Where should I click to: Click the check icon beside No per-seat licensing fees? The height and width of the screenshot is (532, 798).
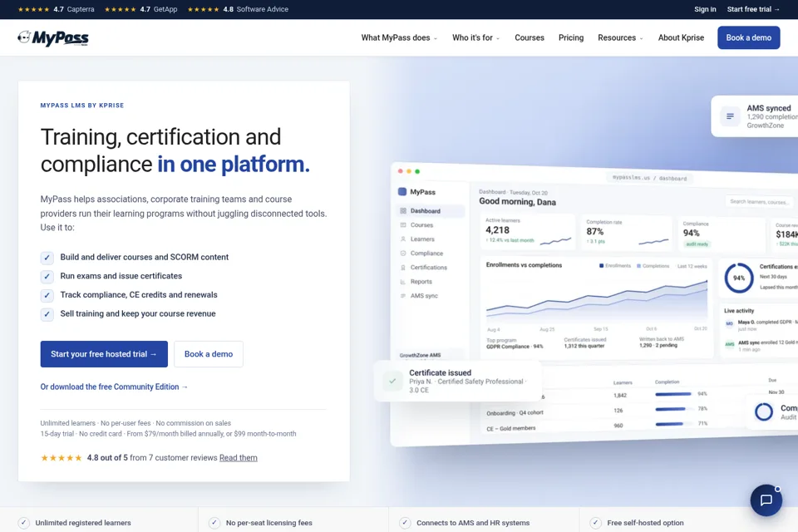tap(214, 523)
